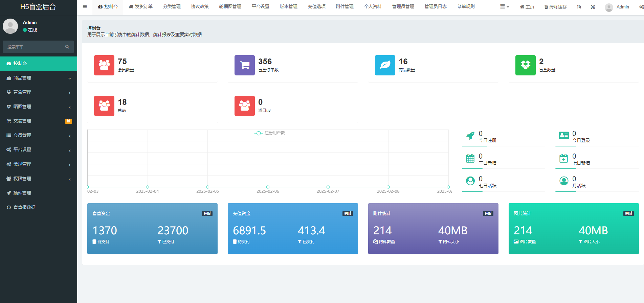Toggle sidebar with the hamburger icon
This screenshot has width=644, height=303.
tap(85, 7)
